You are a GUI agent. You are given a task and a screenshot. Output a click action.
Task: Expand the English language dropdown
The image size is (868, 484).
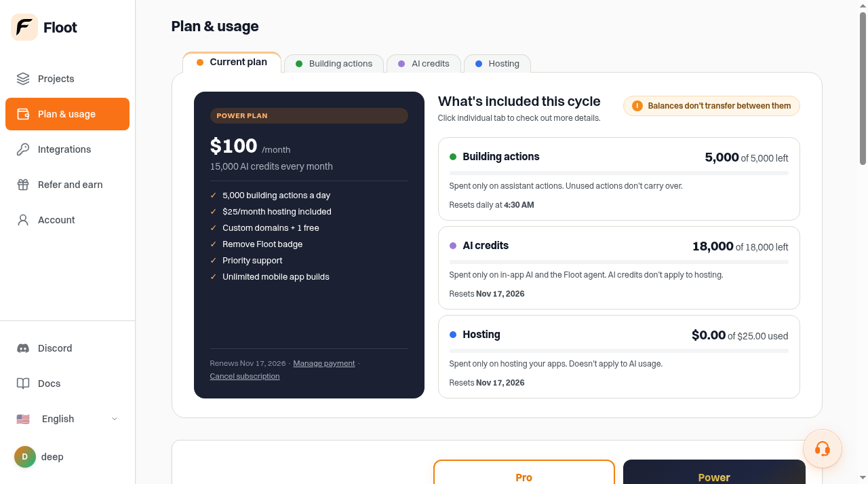pyautogui.click(x=68, y=419)
